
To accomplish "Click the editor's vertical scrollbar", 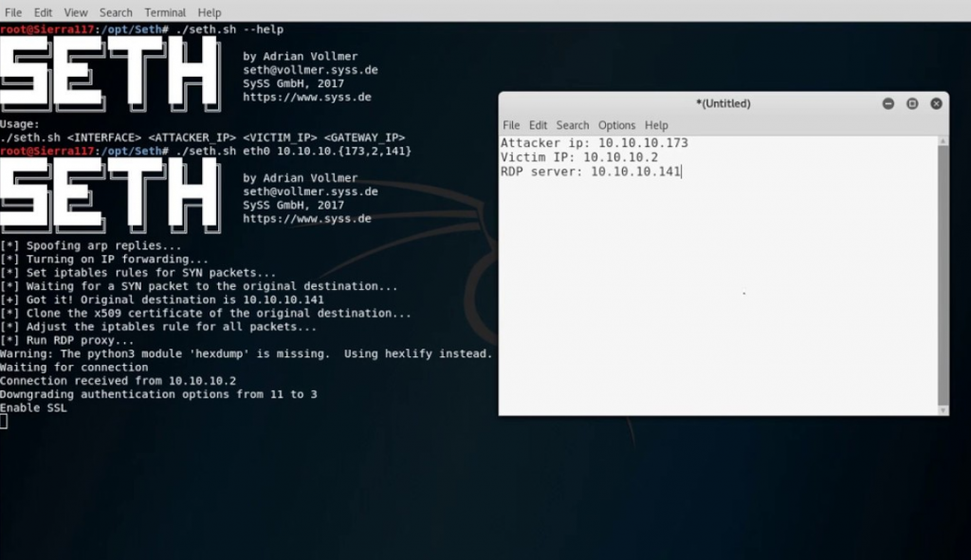I will [x=944, y=276].
